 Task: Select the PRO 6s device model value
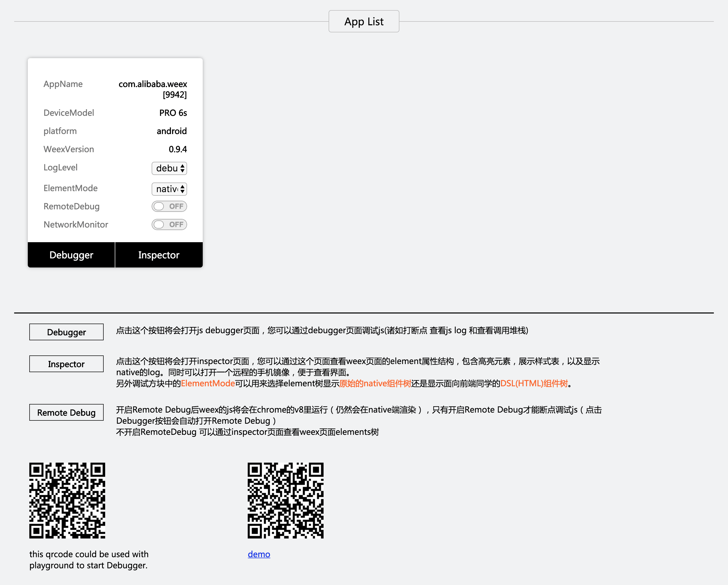(x=173, y=113)
